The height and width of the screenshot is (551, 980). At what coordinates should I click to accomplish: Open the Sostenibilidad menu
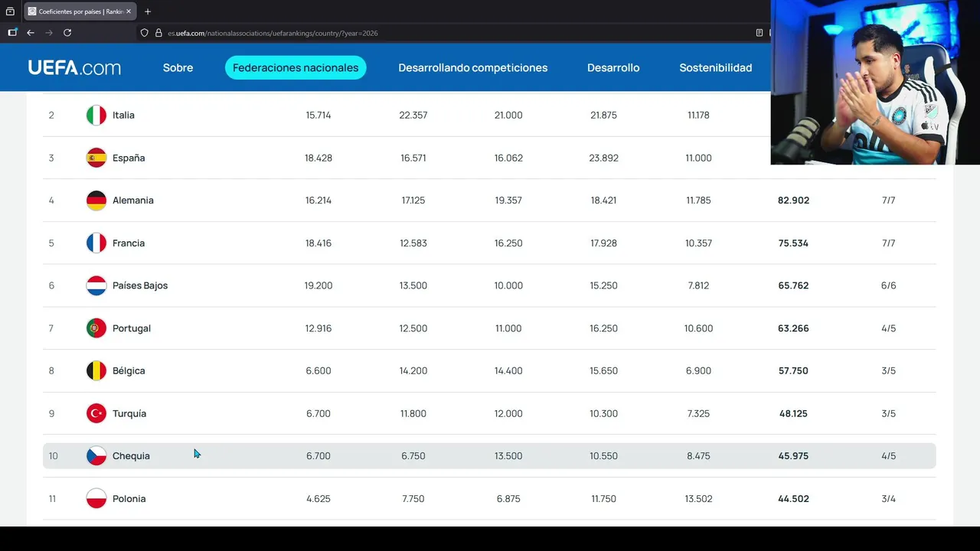716,67
